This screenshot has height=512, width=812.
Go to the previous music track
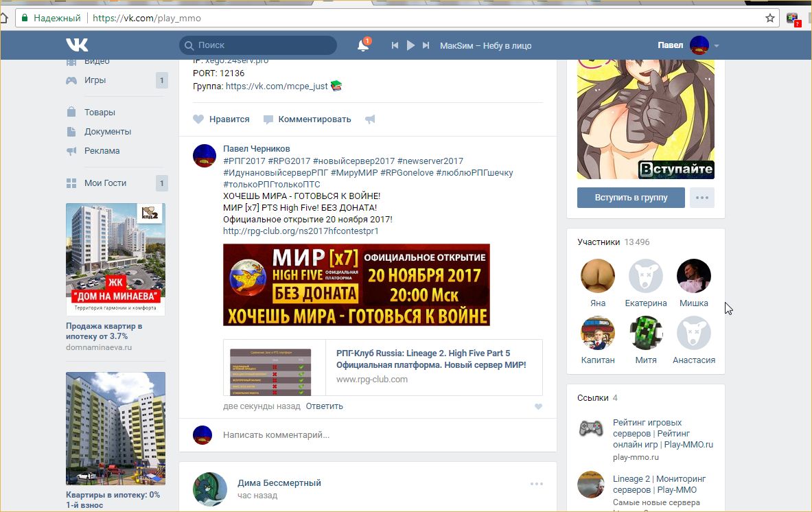click(395, 45)
